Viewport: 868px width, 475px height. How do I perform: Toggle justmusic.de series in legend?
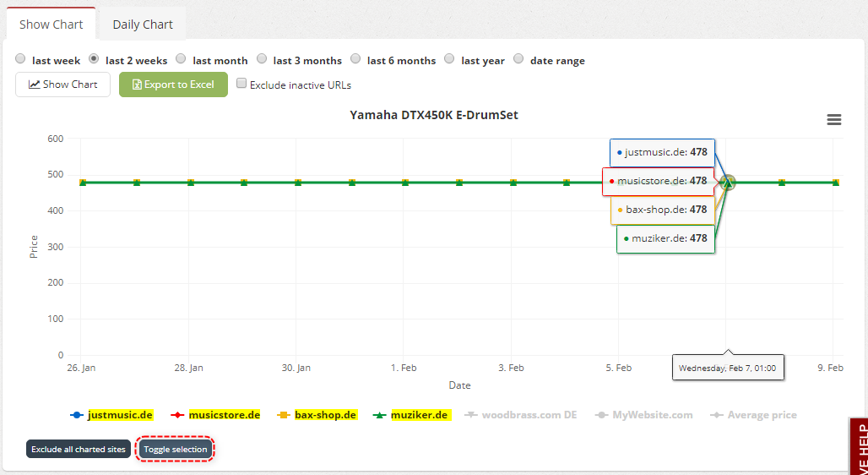[x=112, y=415]
